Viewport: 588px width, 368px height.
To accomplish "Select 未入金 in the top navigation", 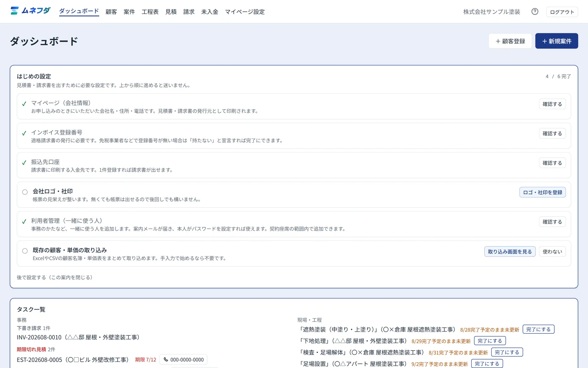I will (209, 12).
